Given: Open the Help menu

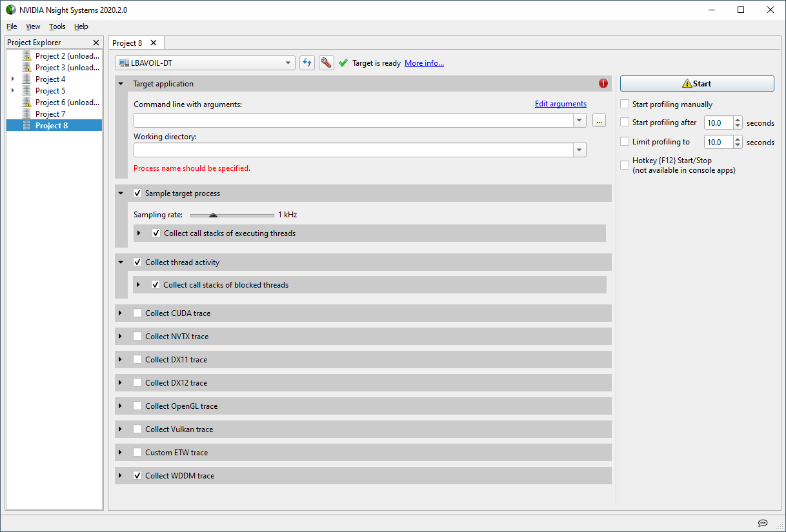Looking at the screenshot, I should pyautogui.click(x=81, y=26).
